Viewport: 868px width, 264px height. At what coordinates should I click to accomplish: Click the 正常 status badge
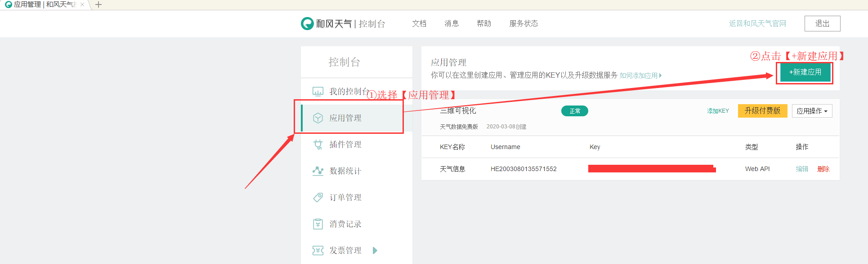[575, 111]
